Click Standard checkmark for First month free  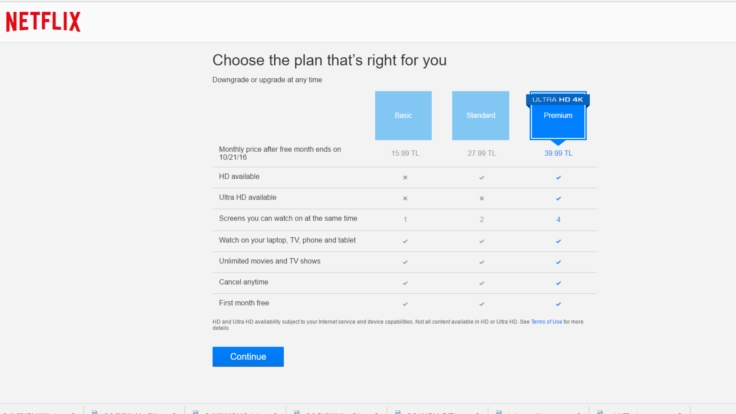[x=482, y=304]
